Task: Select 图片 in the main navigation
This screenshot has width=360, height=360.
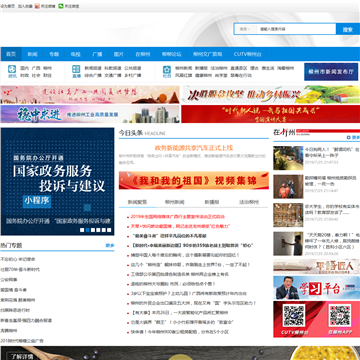Action: [118, 54]
